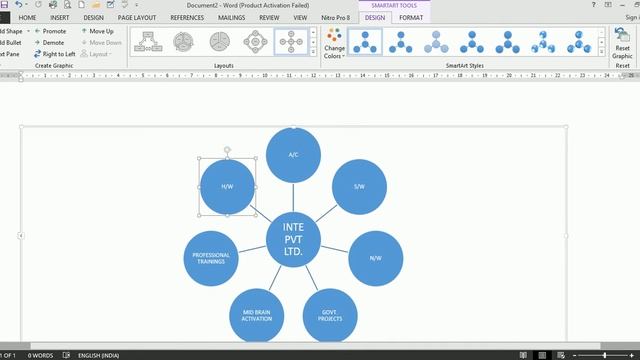
Task: Open the Change Colors dropdown
Action: click(334, 43)
